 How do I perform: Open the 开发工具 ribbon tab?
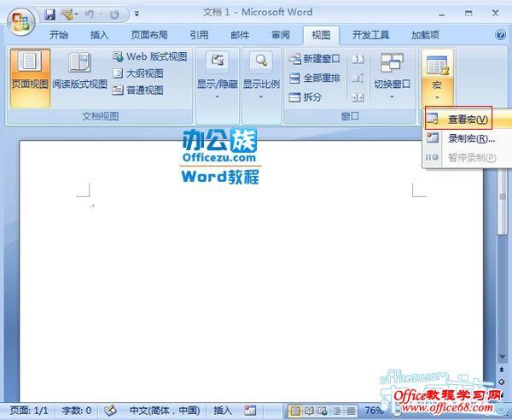point(370,35)
